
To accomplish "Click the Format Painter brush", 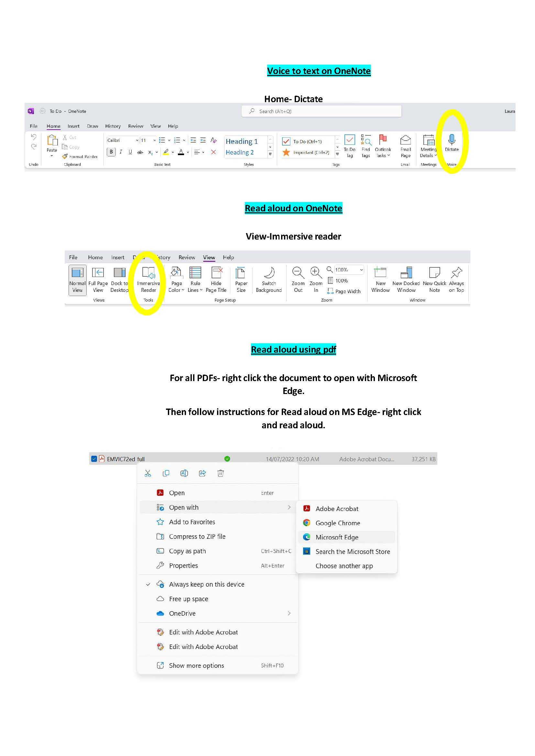I will coord(65,156).
